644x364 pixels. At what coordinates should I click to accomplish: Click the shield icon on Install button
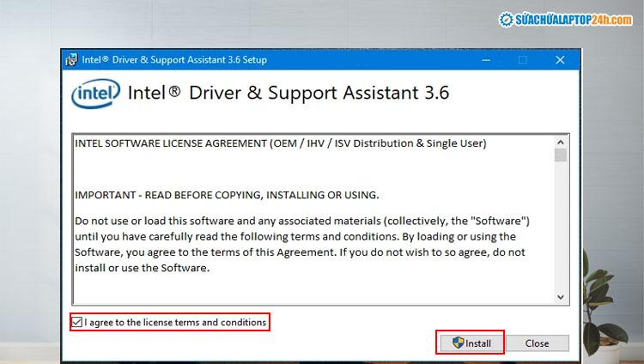pyautogui.click(x=458, y=343)
